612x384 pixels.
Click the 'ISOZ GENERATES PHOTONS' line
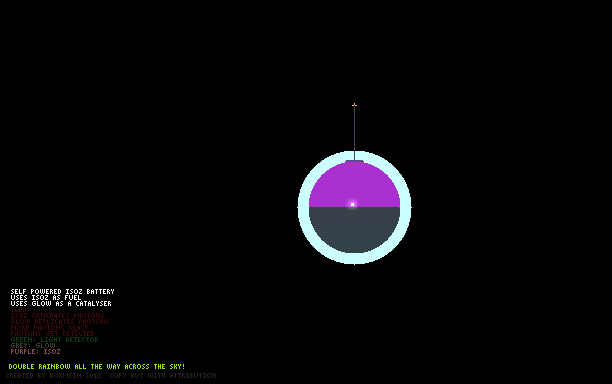(x=57, y=315)
